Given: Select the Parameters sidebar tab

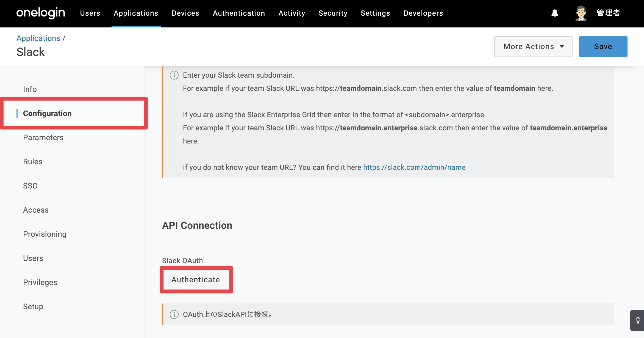Looking at the screenshot, I should pyautogui.click(x=43, y=137).
